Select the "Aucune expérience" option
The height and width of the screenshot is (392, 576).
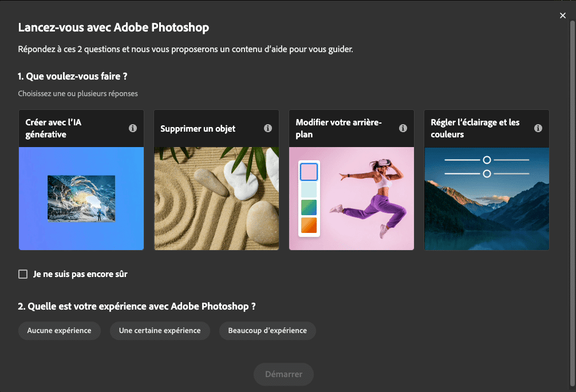click(x=59, y=331)
